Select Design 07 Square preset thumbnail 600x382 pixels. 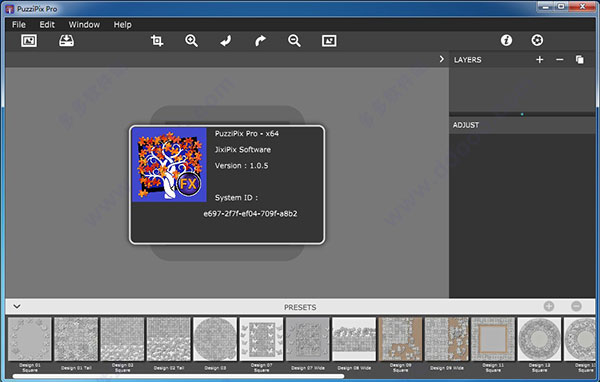pos(261,339)
